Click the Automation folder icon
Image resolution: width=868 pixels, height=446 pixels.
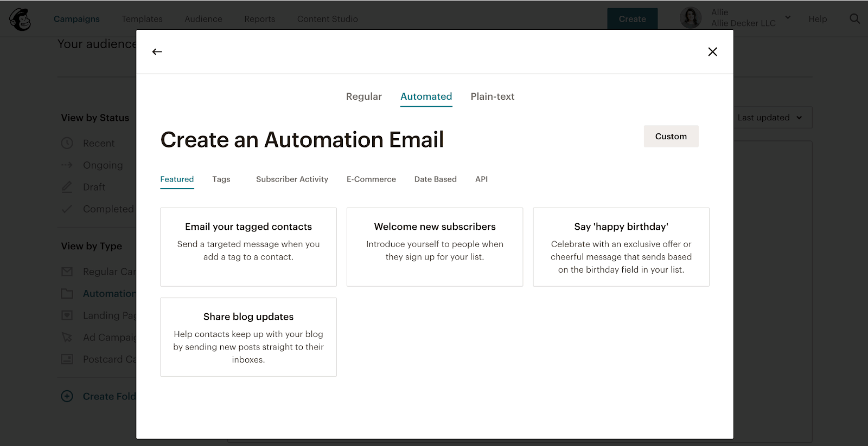tap(67, 294)
